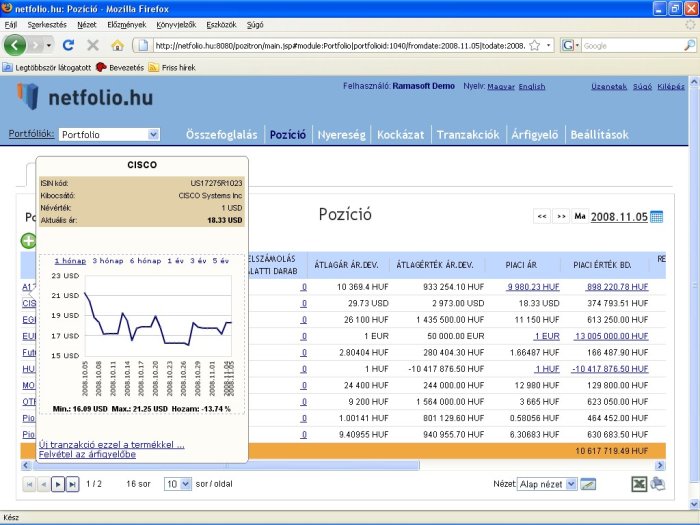Click the market value 13 005 000.00 HUF
This screenshot has height=525, width=700.
tap(611, 336)
